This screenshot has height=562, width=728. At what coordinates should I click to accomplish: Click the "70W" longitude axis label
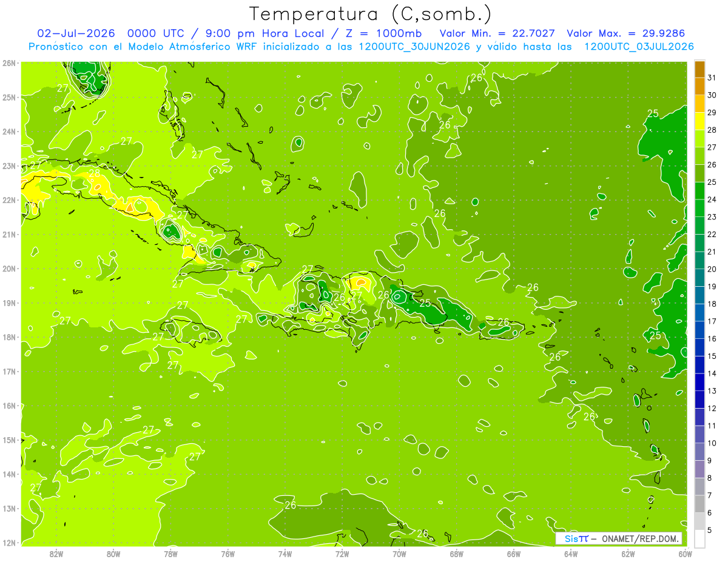tap(399, 554)
